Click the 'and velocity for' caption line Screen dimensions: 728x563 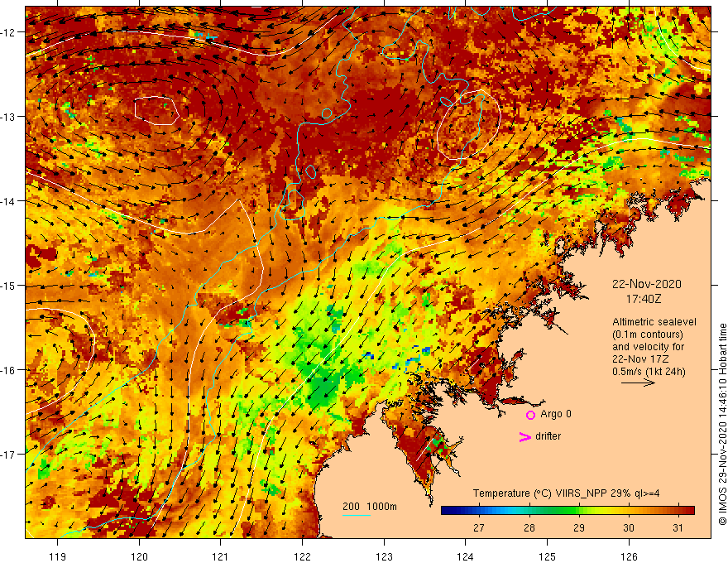[648, 347]
